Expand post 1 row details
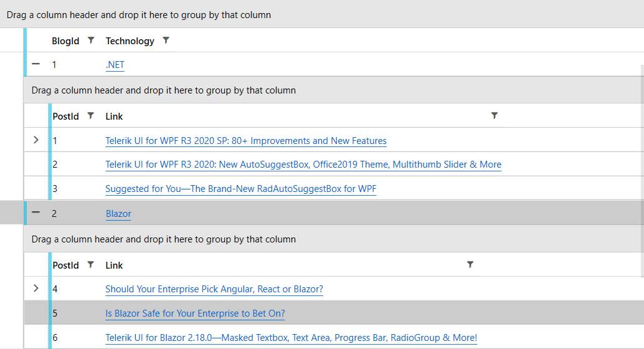This screenshot has width=644, height=349. point(36,140)
